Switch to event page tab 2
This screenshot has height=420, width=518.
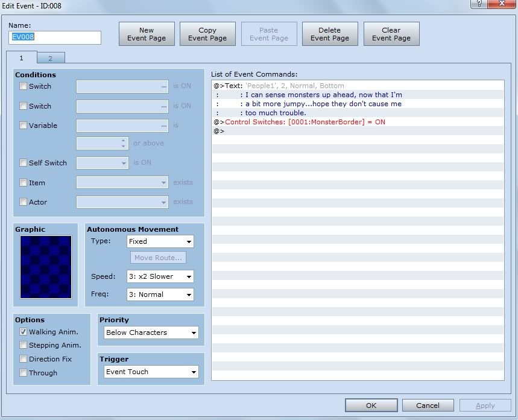[x=51, y=59]
